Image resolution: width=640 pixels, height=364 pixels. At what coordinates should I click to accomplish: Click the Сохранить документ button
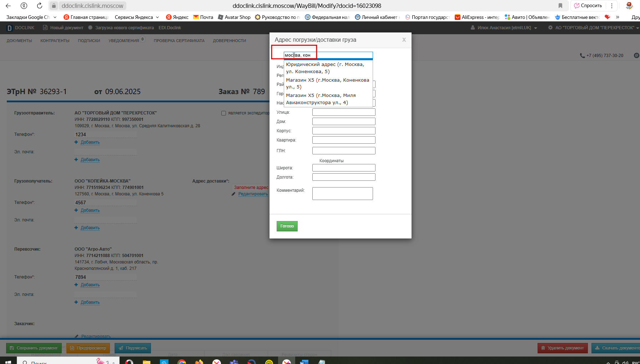pos(34,348)
